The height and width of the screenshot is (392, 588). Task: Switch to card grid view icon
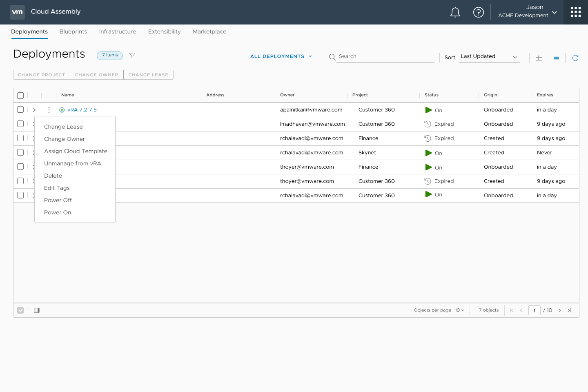(x=539, y=58)
